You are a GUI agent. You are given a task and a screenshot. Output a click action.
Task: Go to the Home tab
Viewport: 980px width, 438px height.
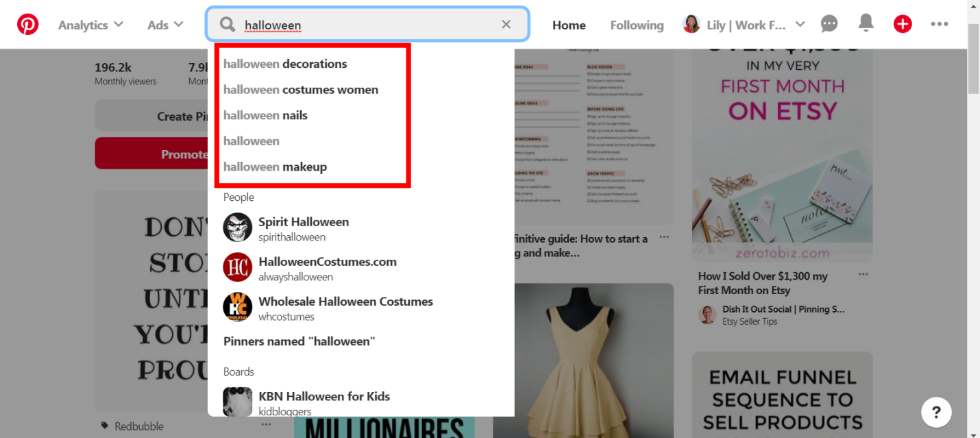coord(569,25)
